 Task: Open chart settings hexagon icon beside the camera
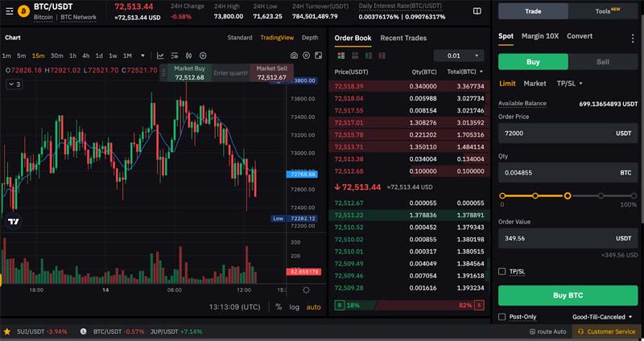tap(306, 55)
